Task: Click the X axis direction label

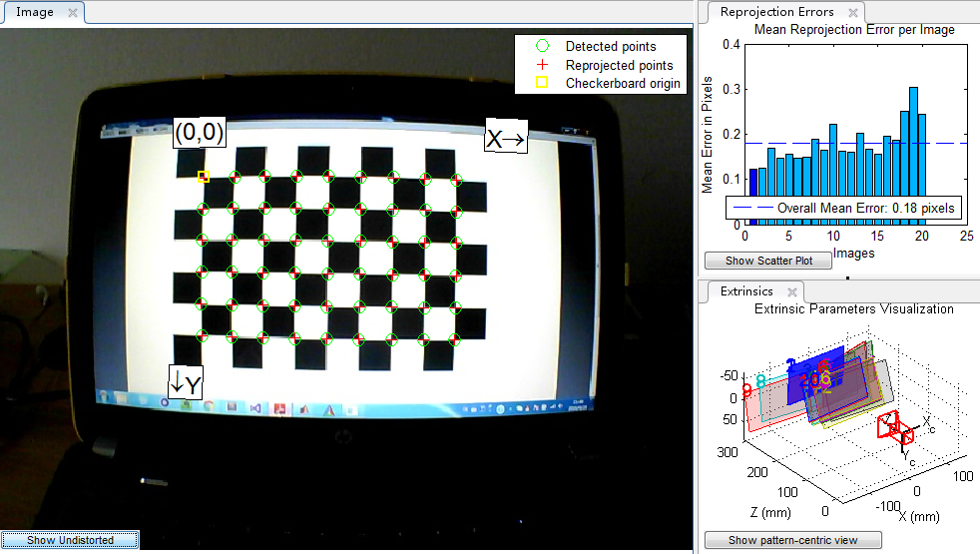Action: (506, 138)
